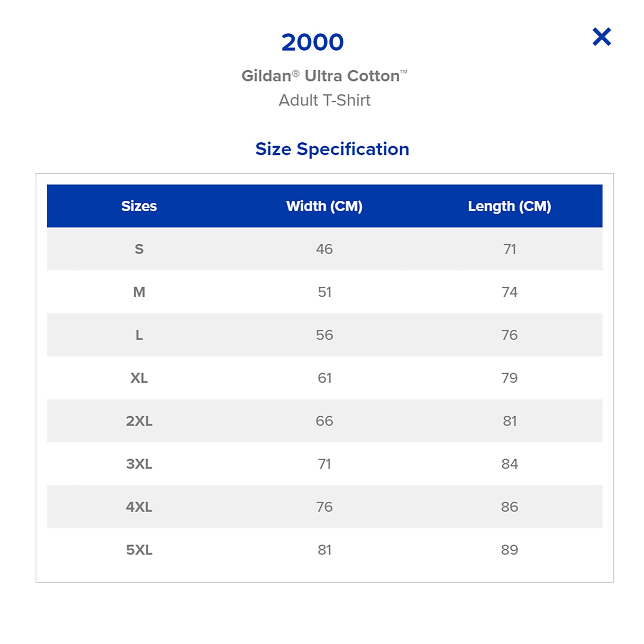The image size is (644, 644).
Task: Click length value 89 for size 5XL
Action: [x=509, y=550]
